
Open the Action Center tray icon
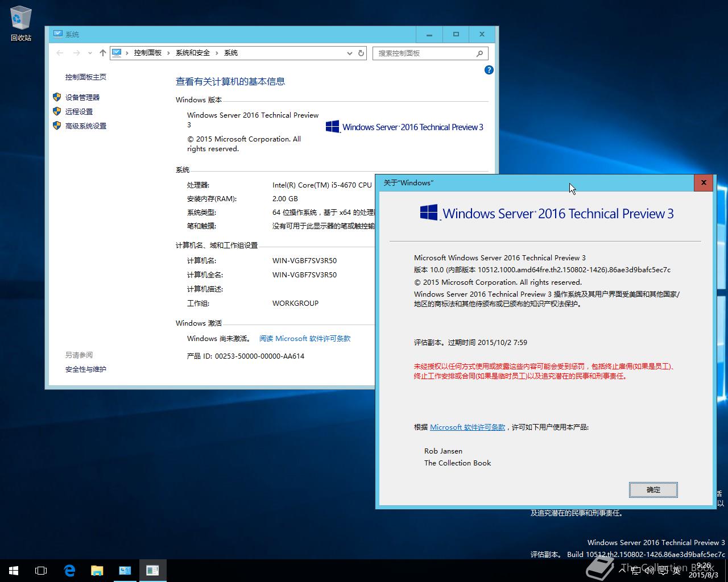[x=663, y=571]
